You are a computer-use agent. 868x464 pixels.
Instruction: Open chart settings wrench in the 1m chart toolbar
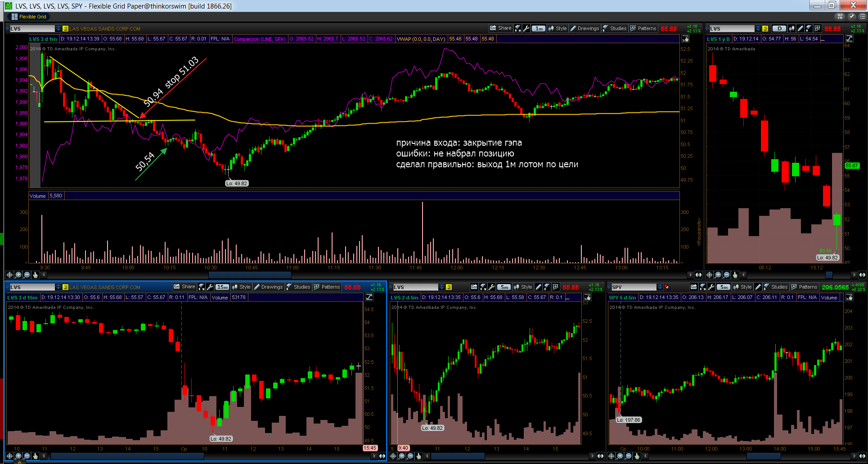pyautogui.click(x=526, y=28)
